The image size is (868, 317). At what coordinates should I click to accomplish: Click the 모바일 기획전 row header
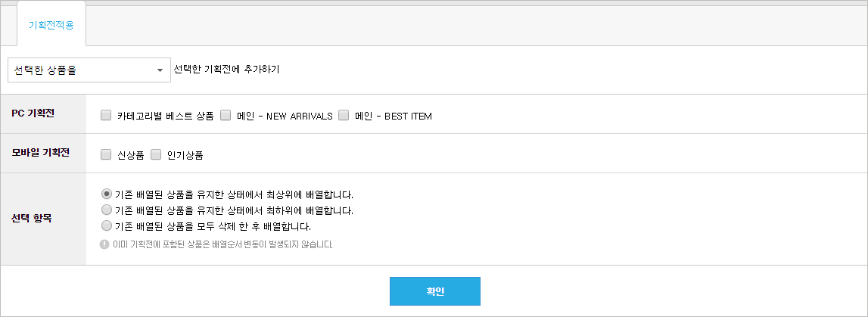[44, 154]
